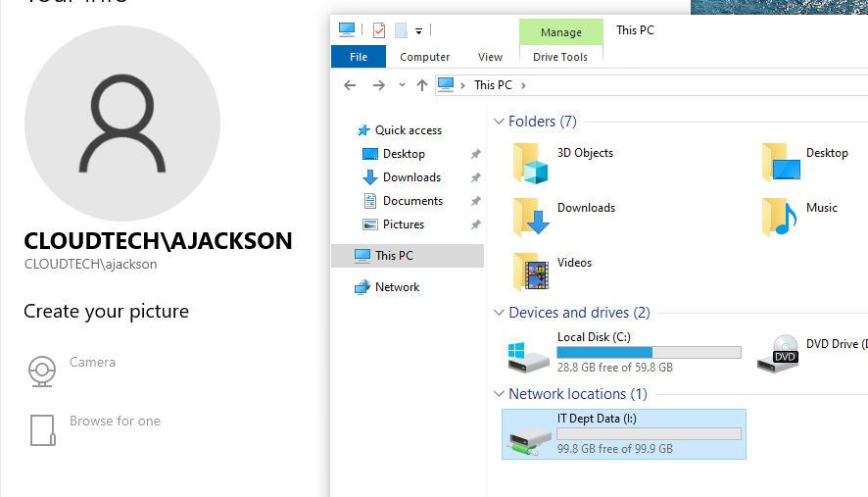Click the Up arrow navigation button

[x=422, y=85]
